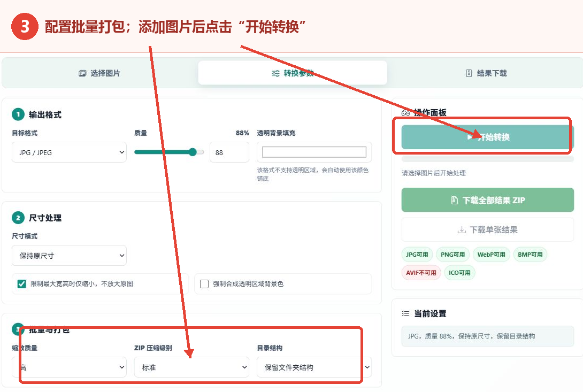This screenshot has height=392, width=583.
Task: Click the quality number field showing 88
Action: click(229, 152)
